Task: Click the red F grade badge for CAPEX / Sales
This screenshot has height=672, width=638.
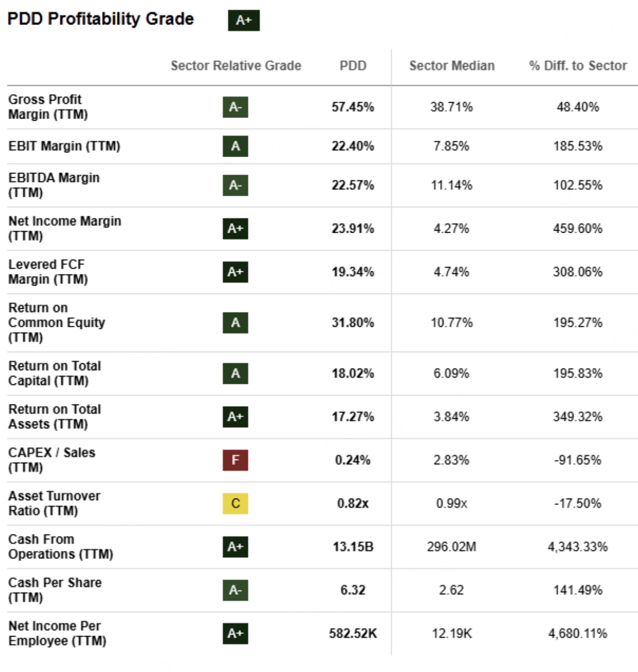Action: (235, 461)
